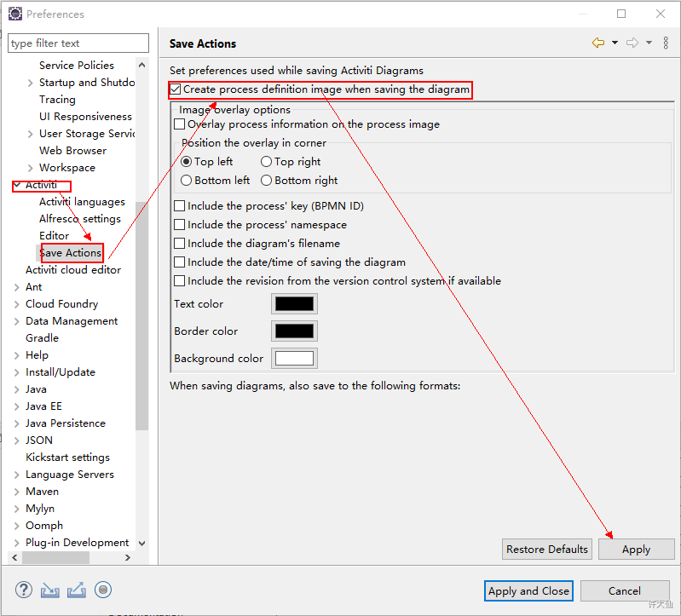This screenshot has height=616, width=681.
Task: Expand the Help tree node
Action: (x=16, y=355)
